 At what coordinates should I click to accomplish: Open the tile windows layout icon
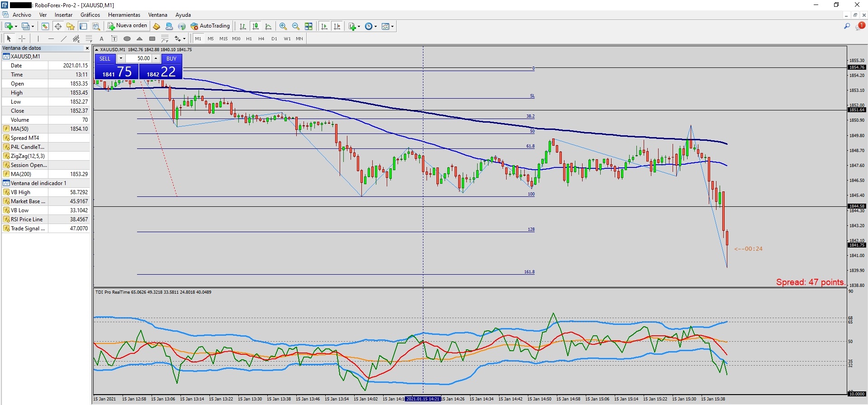[x=308, y=26]
